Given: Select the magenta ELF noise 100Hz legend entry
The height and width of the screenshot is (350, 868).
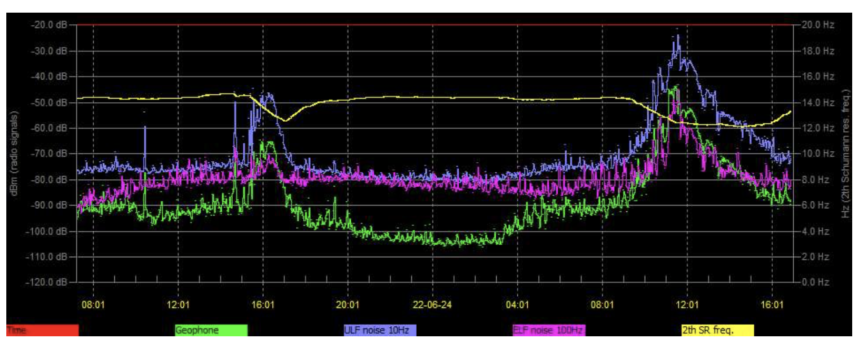Looking at the screenshot, I should 548,330.
